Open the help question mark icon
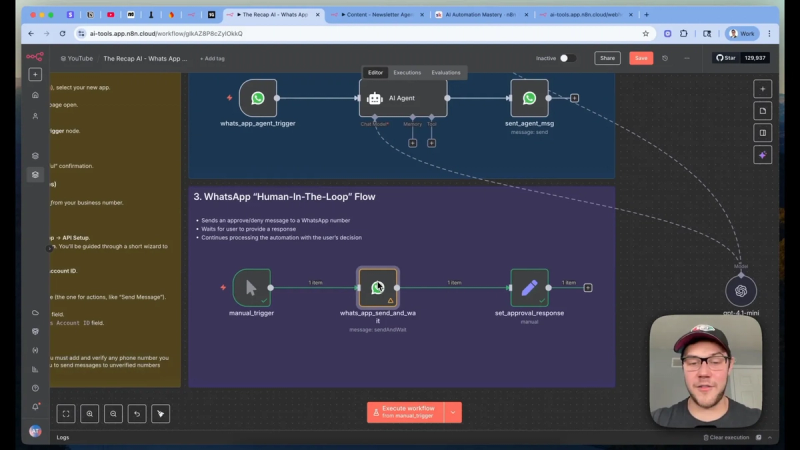Image resolution: width=800 pixels, height=450 pixels. pos(35,388)
